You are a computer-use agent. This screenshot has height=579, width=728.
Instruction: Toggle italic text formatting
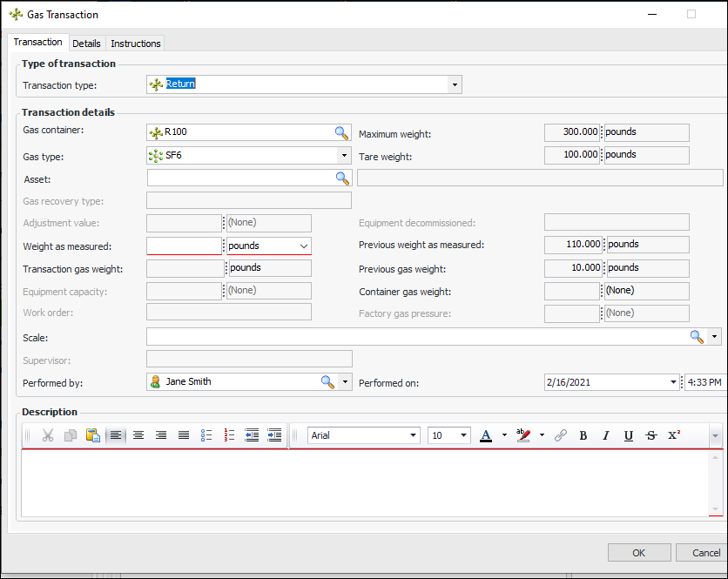(605, 435)
